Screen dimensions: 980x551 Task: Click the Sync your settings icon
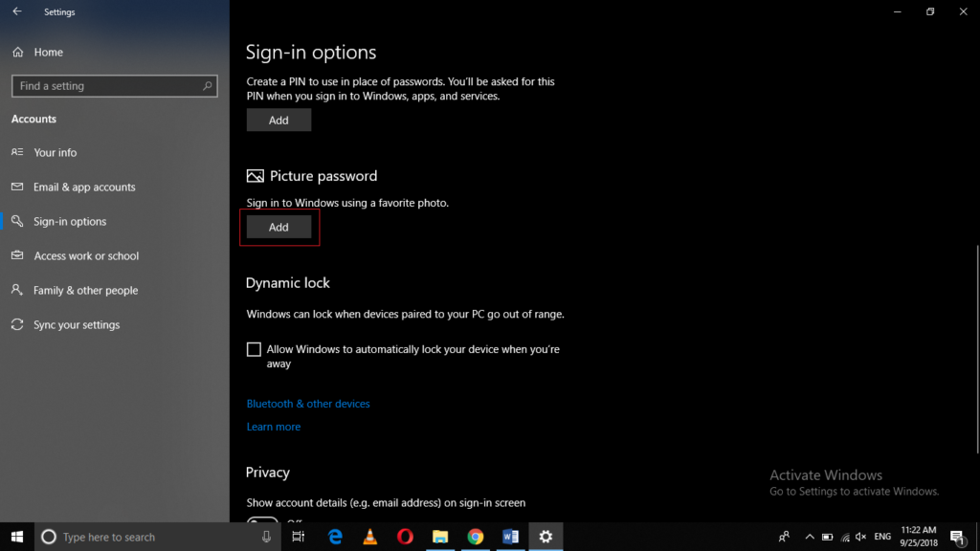click(16, 324)
